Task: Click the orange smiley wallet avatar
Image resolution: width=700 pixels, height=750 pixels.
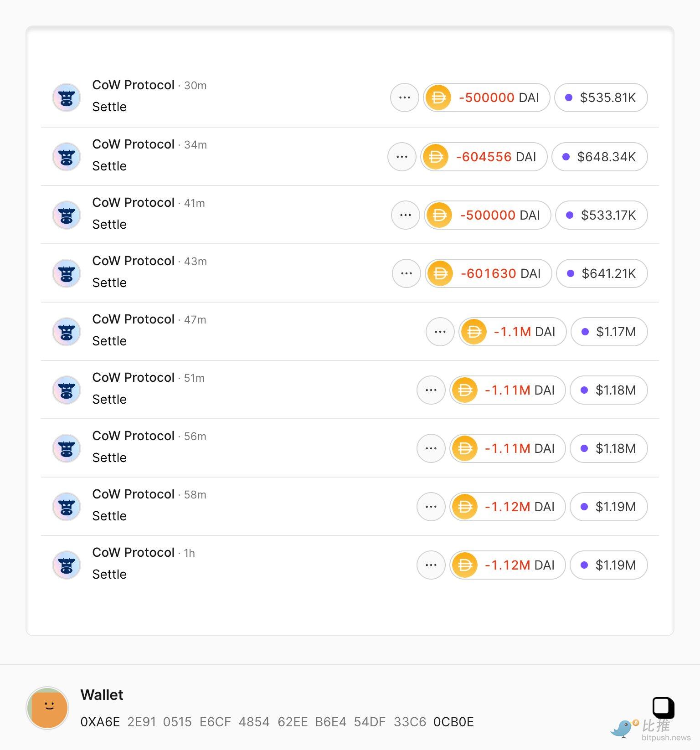Action: click(x=48, y=708)
